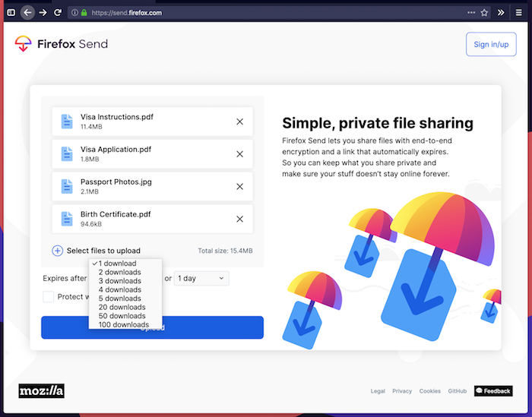Viewport: 532px width, 417px height.
Task: Select 2 downloads option
Action: click(125, 272)
